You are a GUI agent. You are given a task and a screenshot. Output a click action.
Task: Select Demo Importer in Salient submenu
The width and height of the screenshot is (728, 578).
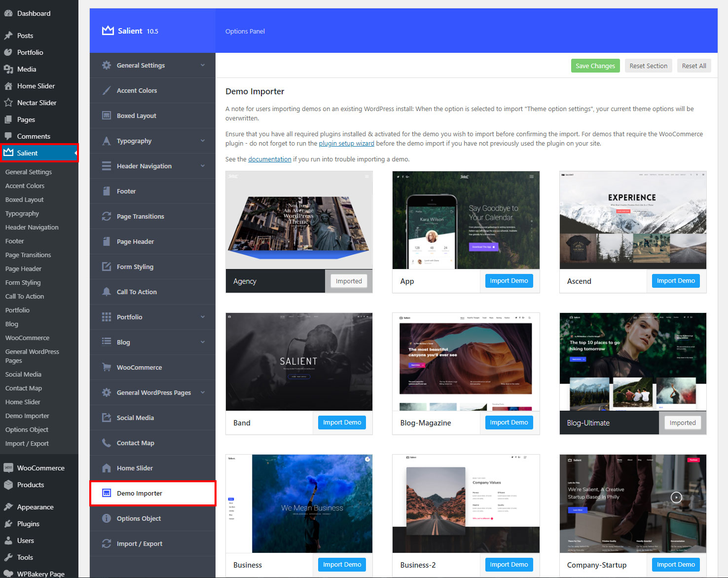tap(27, 416)
